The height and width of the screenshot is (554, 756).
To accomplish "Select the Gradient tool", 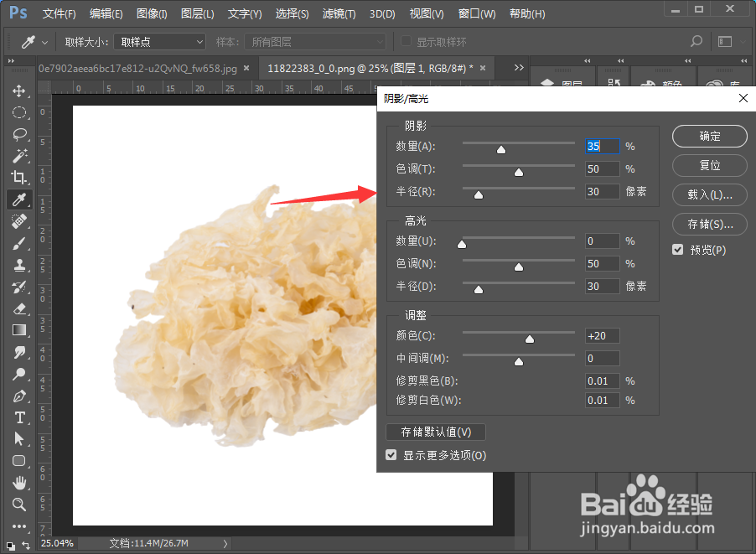I will [19, 330].
